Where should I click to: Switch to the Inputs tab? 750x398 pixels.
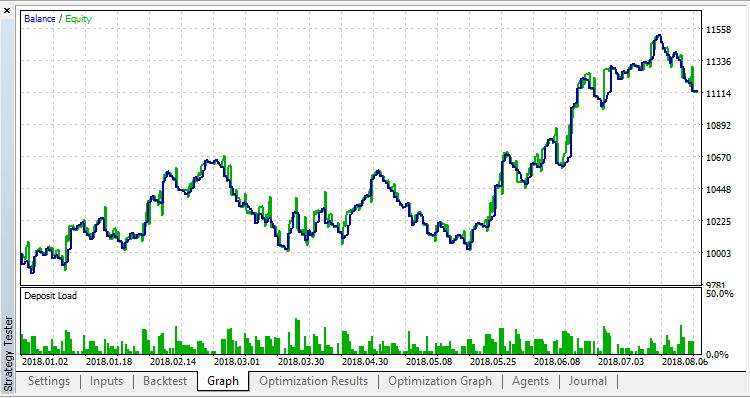point(106,381)
